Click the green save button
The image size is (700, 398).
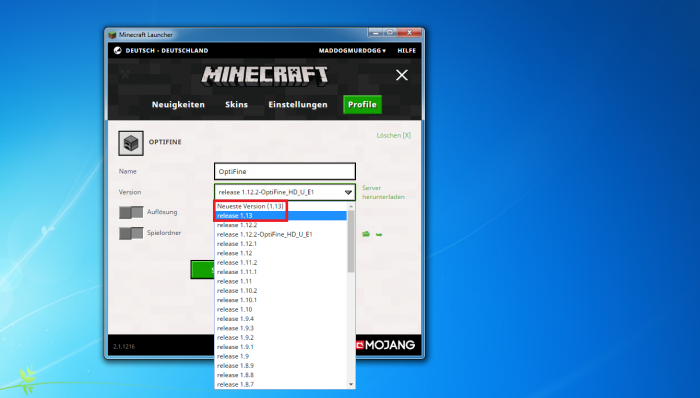pyautogui.click(x=203, y=269)
